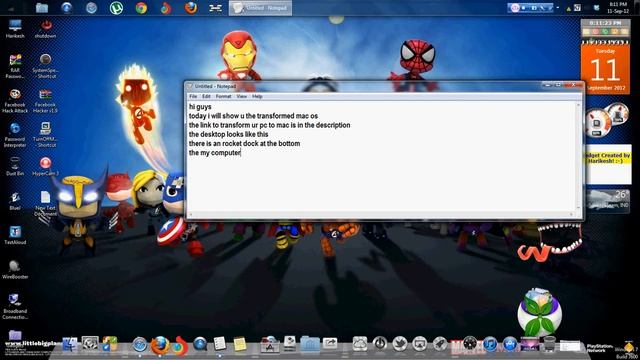The image size is (640, 360).
Task: Click inside the Notepad text area after 'computer'
Action: [242, 153]
